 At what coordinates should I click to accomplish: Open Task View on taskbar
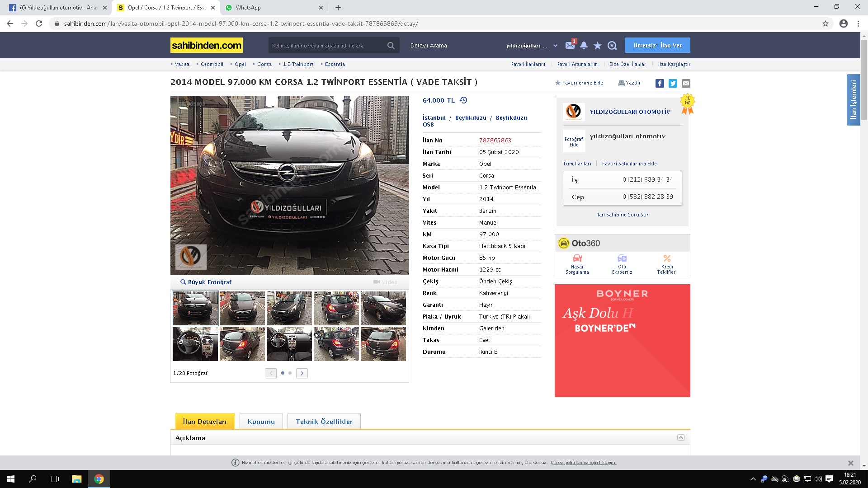(54, 479)
